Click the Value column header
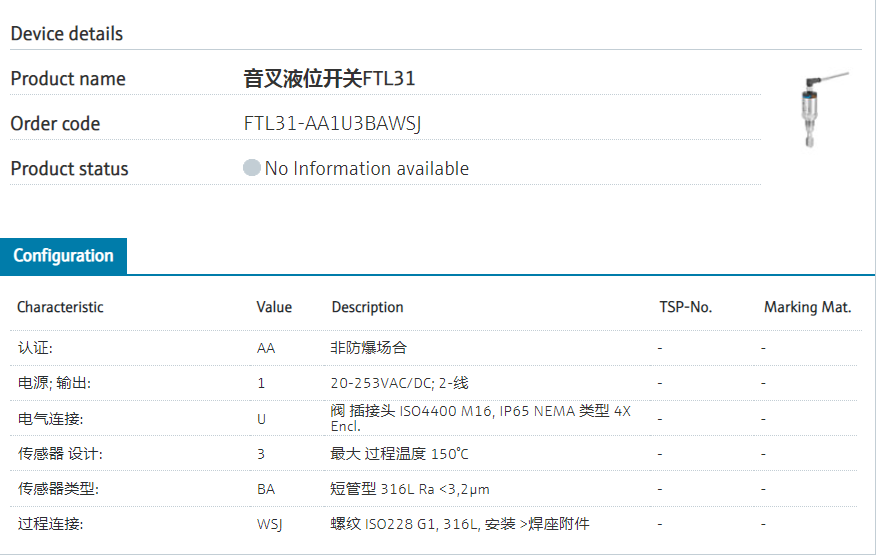 coord(274,307)
